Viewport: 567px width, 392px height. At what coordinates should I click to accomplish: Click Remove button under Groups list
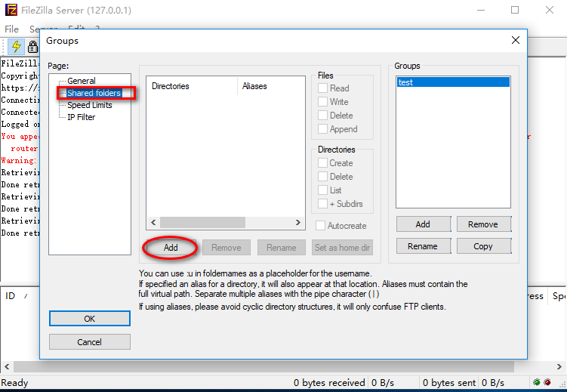(x=484, y=224)
